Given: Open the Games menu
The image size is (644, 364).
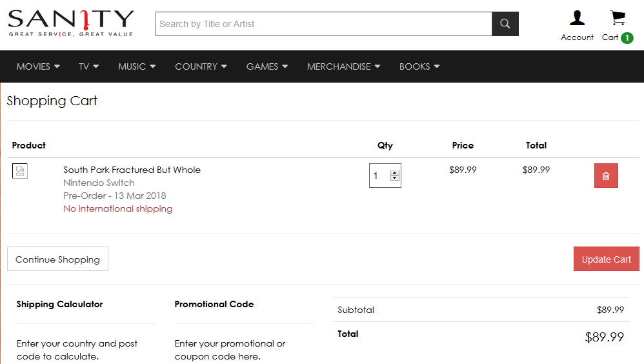Looking at the screenshot, I should coord(267,66).
